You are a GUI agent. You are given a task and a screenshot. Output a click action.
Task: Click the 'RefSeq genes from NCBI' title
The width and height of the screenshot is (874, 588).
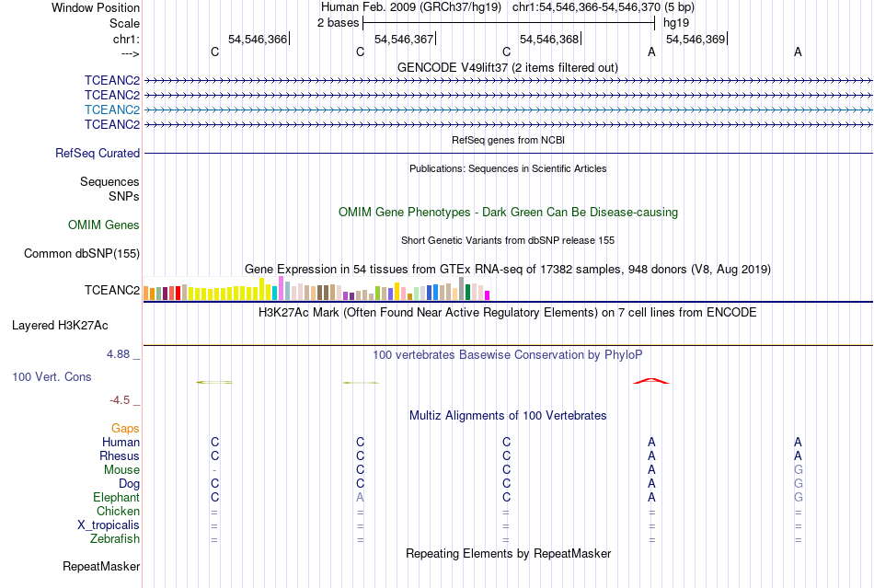pyautogui.click(x=509, y=141)
